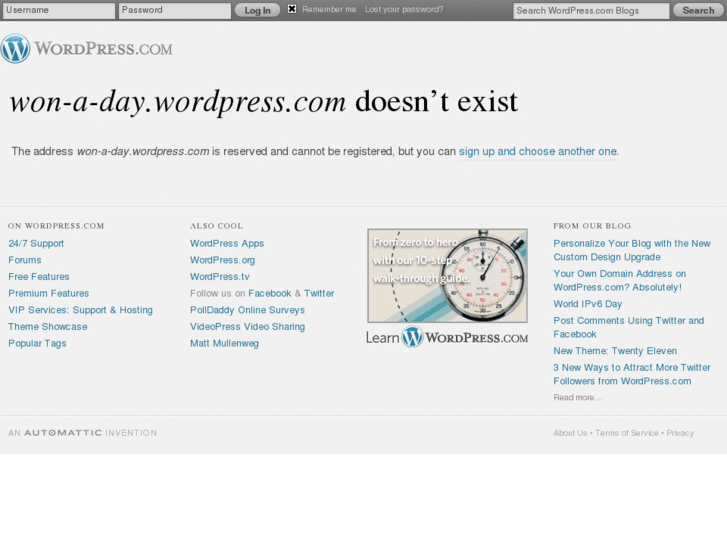Screen dimensions: 727x545
Task: Open PollDaddy Online Surveys link
Action: pos(248,310)
